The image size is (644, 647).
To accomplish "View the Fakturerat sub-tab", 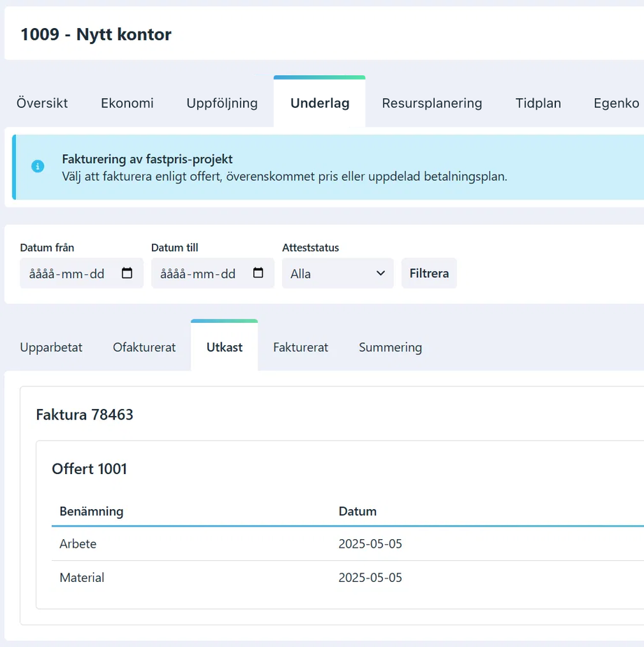I will [300, 347].
